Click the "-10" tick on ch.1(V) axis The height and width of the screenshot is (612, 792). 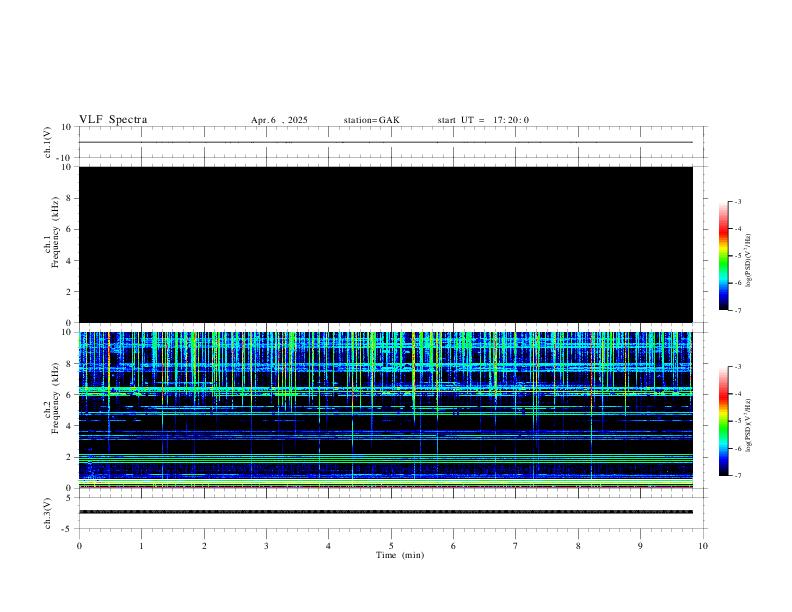pos(65,158)
